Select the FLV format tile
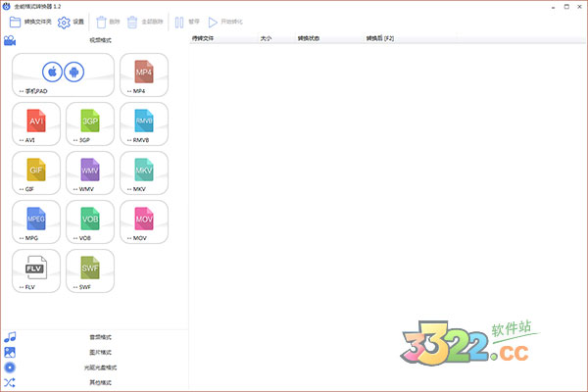 click(x=36, y=270)
